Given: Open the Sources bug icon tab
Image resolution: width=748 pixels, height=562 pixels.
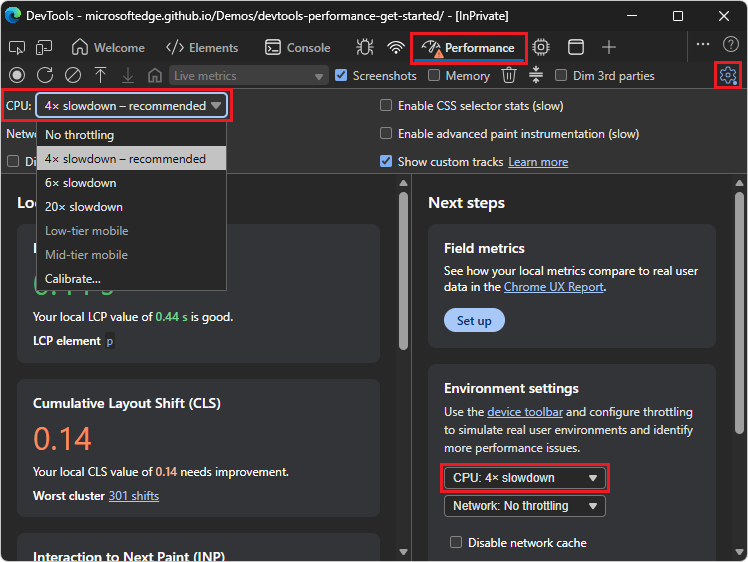Looking at the screenshot, I should click(365, 47).
